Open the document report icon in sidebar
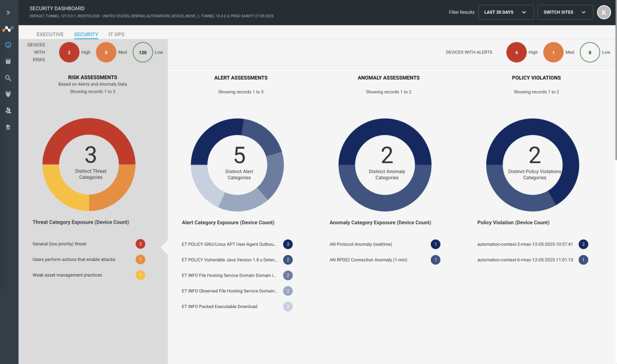Viewport: 617px width, 364px height. click(8, 127)
